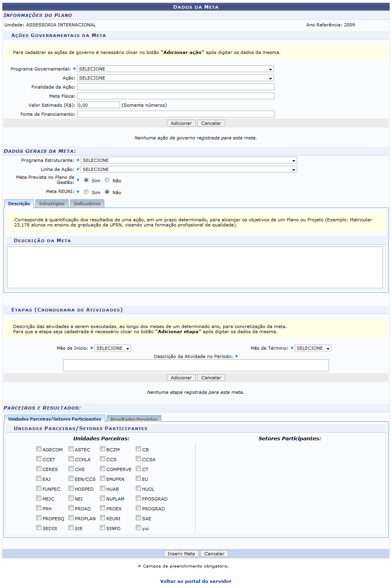Open the Ação dropdown

pos(176,78)
